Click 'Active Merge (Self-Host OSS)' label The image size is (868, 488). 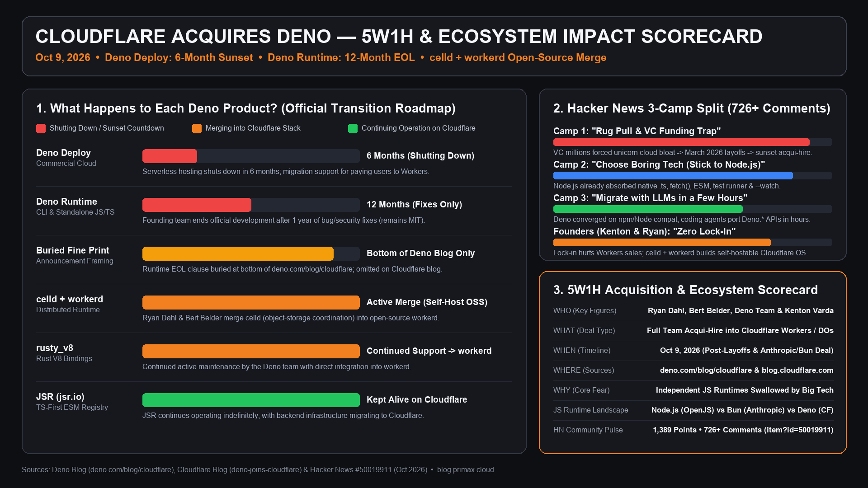(427, 302)
